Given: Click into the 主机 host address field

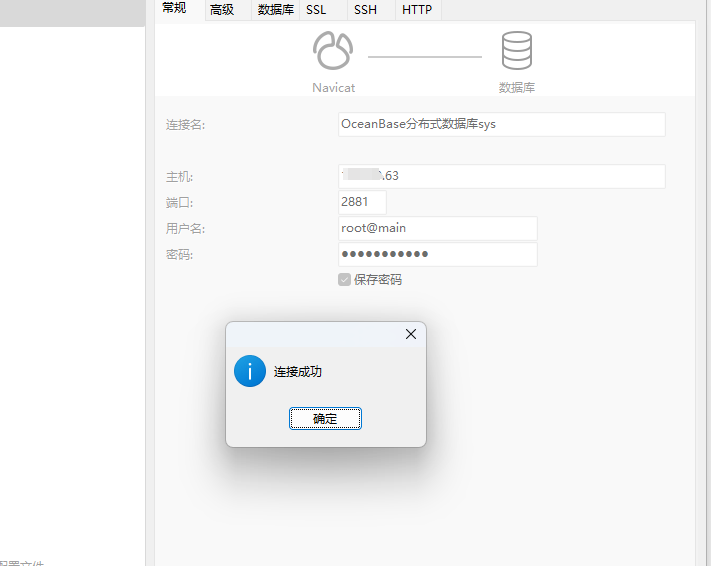Looking at the screenshot, I should point(502,176).
